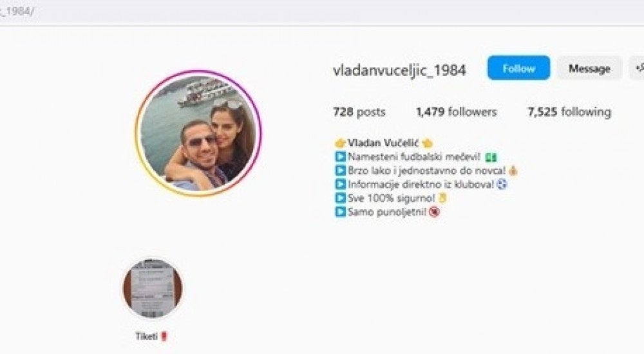Click the blue Follow button
644x354 pixels.
coord(518,68)
